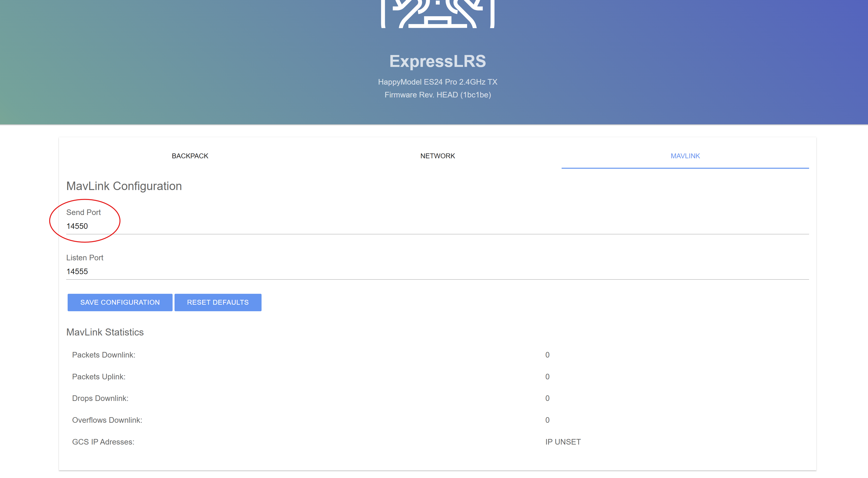The height and width of the screenshot is (478, 868).
Task: Select the Send Port value 14550
Action: 78,226
